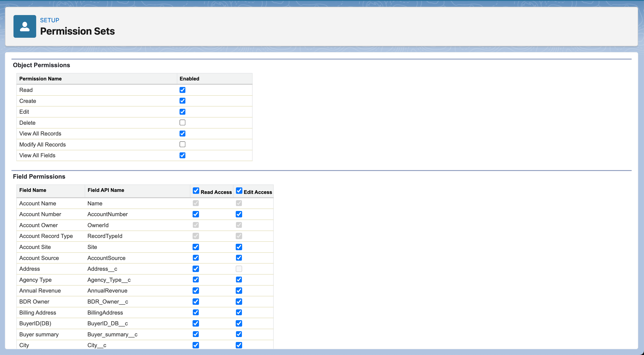
Task: Click the disabled Edit Access box for Address
Action: pos(239,269)
